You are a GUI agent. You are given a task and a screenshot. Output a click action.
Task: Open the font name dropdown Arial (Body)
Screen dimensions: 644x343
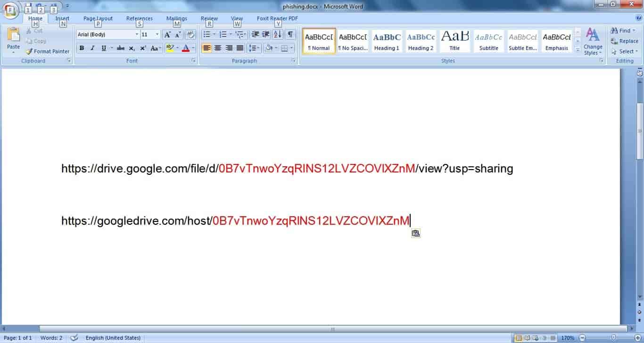click(x=137, y=34)
